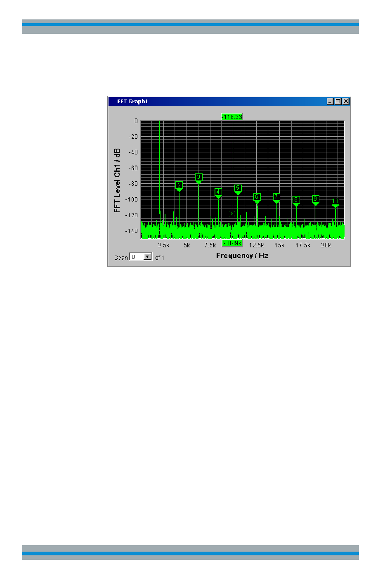The width and height of the screenshot is (392, 569).
Task: Select harmonic marker 3
Action: (x=198, y=178)
